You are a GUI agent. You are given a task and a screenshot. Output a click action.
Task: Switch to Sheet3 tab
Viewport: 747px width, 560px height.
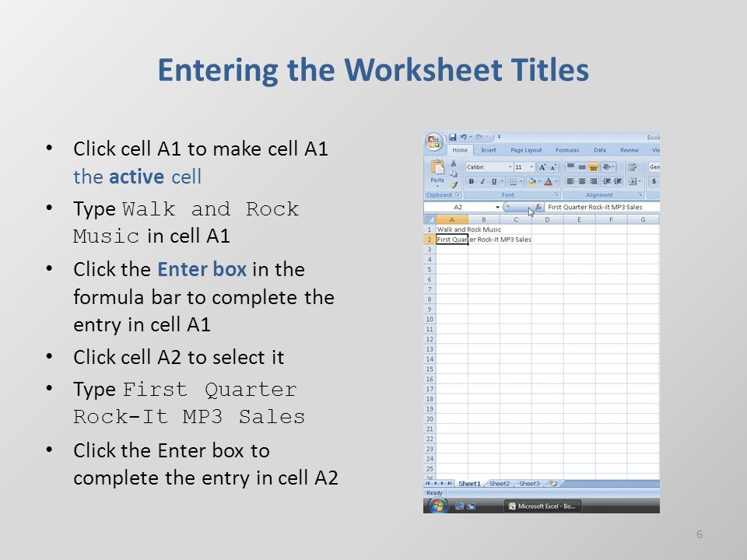[529, 483]
